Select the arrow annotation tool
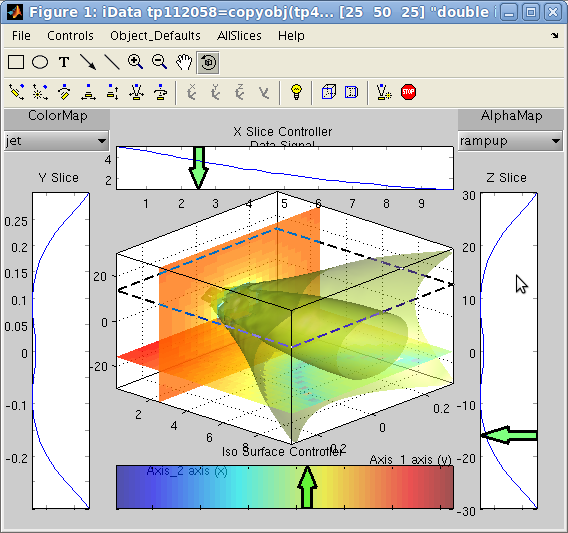This screenshot has width=568, height=533. (x=88, y=62)
